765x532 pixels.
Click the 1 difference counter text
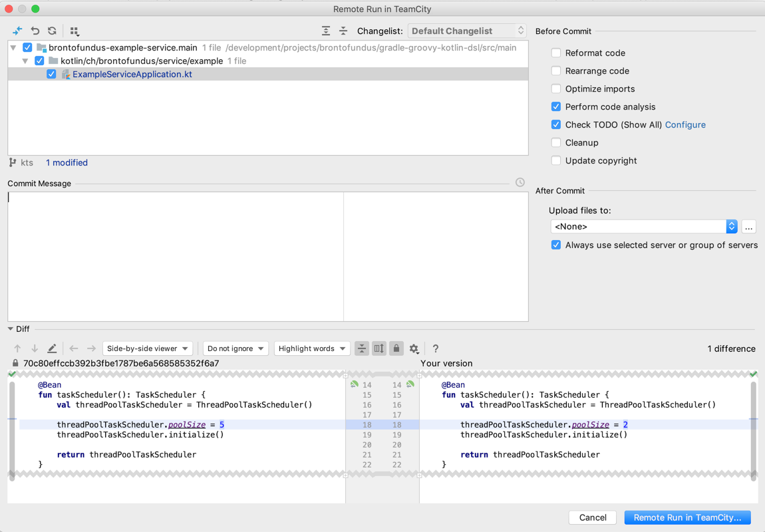[731, 348]
